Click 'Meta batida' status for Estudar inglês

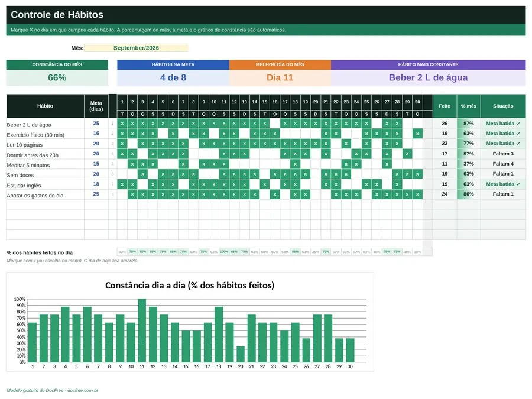pos(503,184)
